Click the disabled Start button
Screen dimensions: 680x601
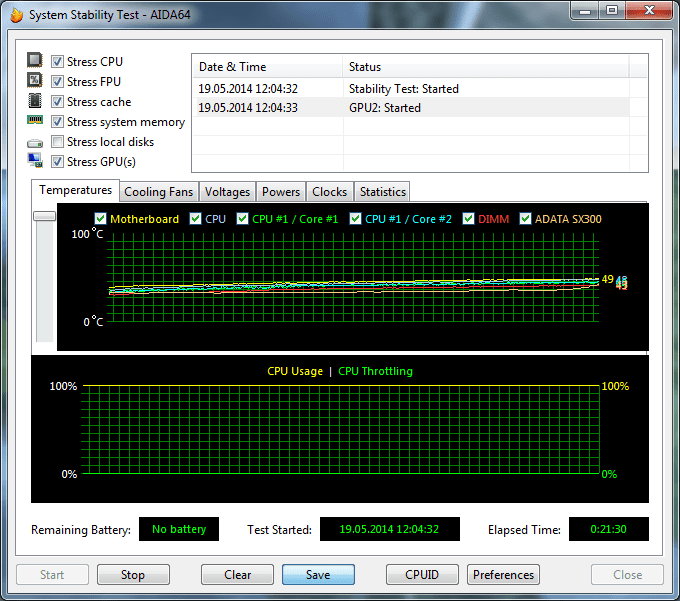coord(52,575)
